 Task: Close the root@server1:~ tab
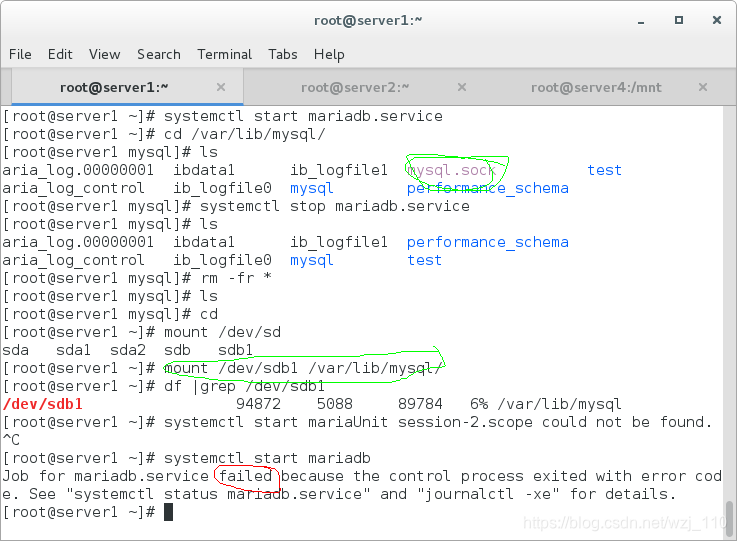[221, 87]
